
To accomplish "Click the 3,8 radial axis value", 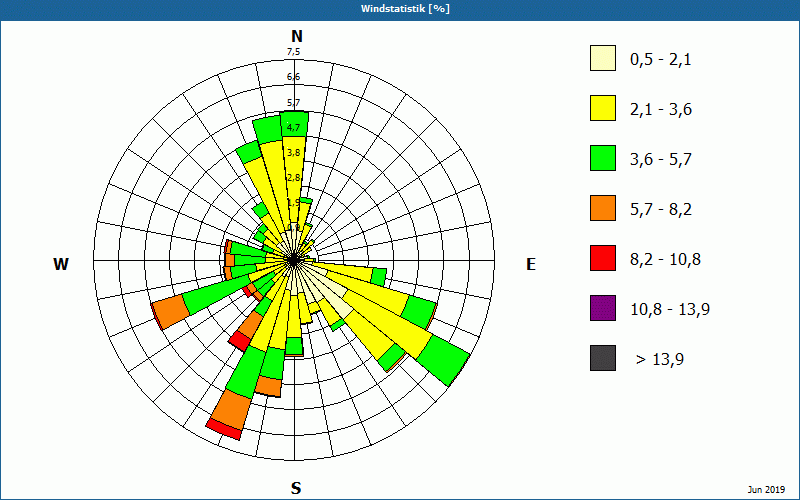I will 293,153.
